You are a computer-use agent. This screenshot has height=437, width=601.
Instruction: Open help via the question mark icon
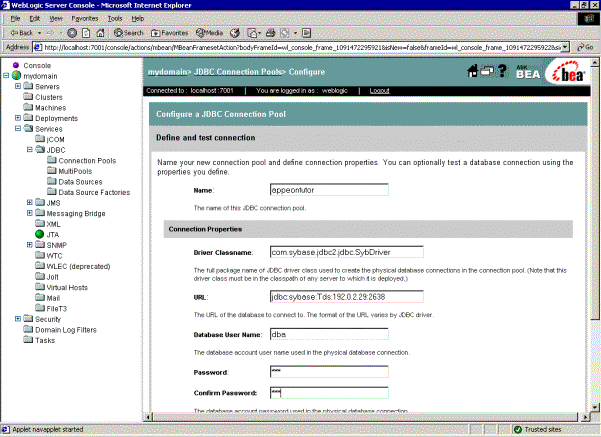(501, 72)
